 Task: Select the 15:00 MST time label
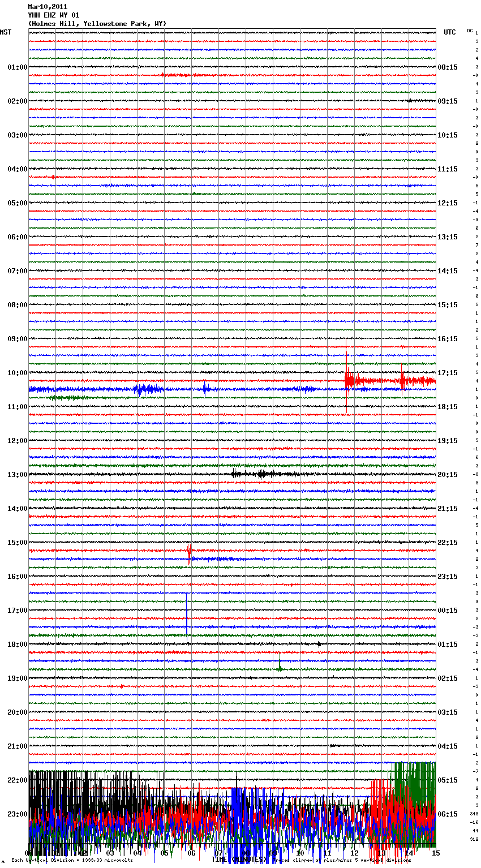click(x=18, y=543)
